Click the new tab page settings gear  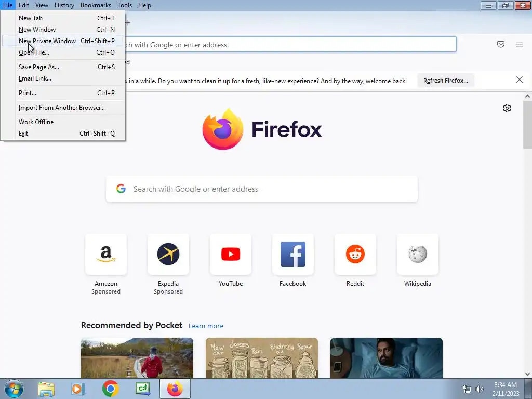tap(507, 108)
